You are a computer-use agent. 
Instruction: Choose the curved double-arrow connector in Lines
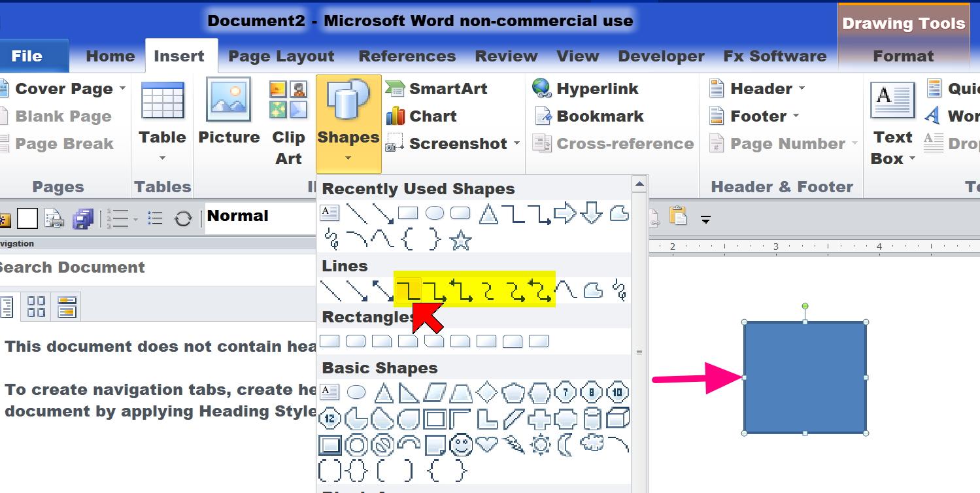541,290
